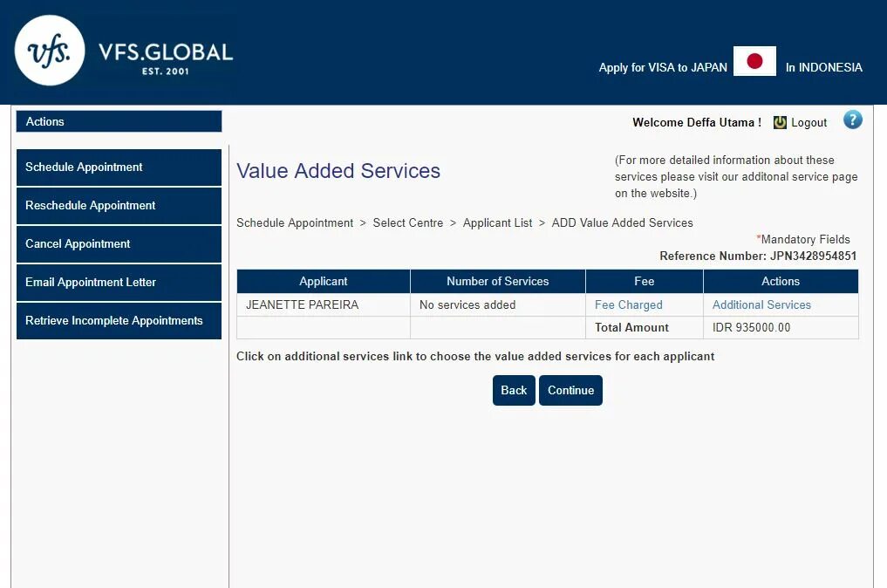
Task: Click the Back button
Action: [514, 390]
